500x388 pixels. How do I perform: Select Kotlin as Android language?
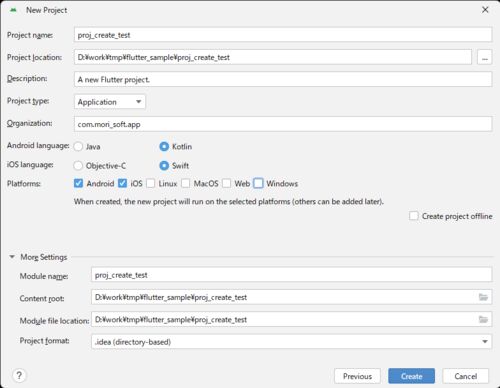164,147
